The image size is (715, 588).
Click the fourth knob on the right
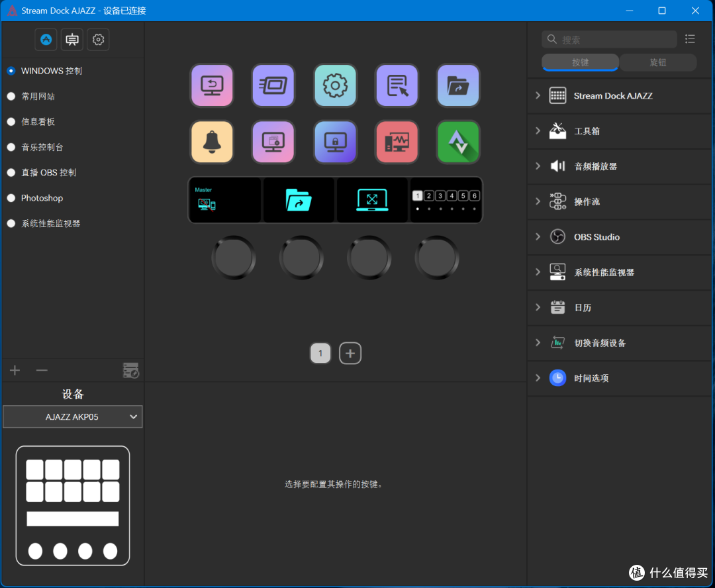437,258
